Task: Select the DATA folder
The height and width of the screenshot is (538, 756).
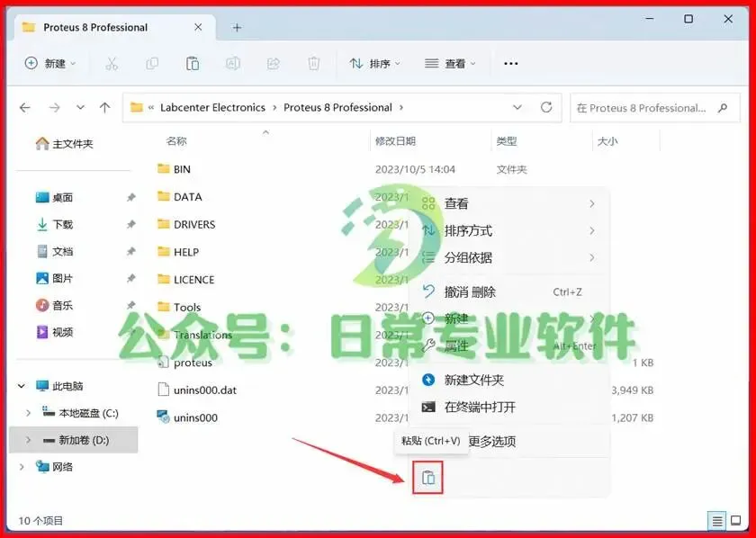Action: (x=180, y=197)
